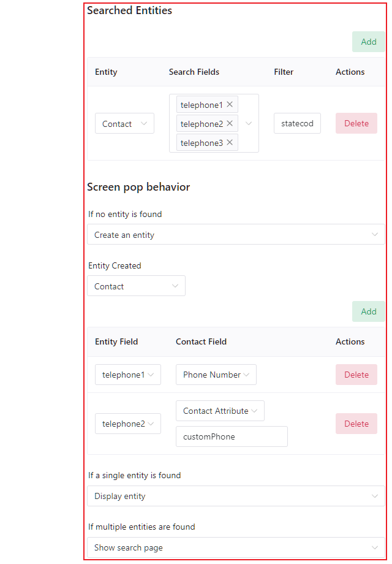Open the 'Display entity' dropdown
Image resolution: width=392 pixels, height=564 pixels.
pos(235,496)
